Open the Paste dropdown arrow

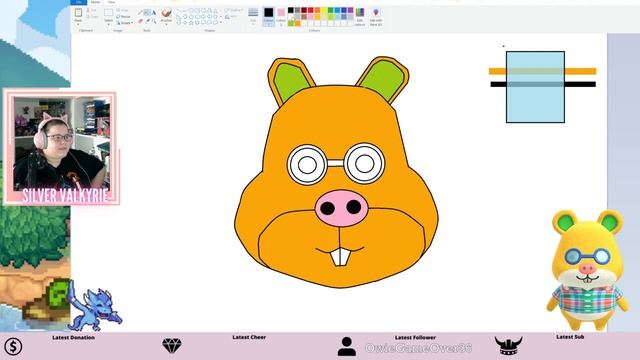tap(78, 24)
